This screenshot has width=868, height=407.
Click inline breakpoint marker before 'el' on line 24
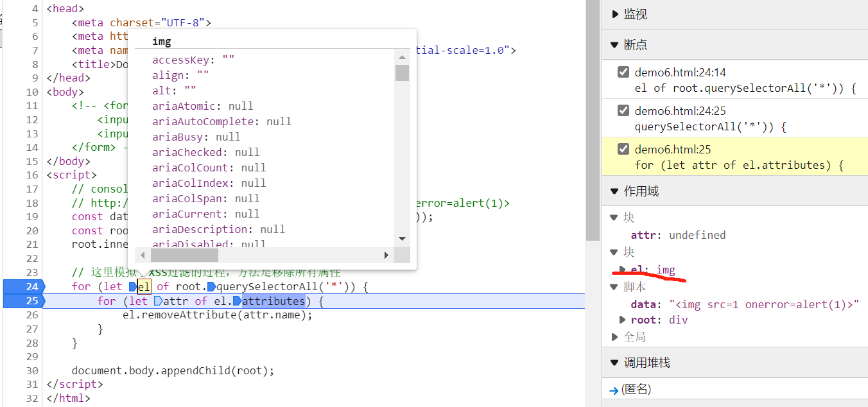pyautogui.click(x=133, y=287)
